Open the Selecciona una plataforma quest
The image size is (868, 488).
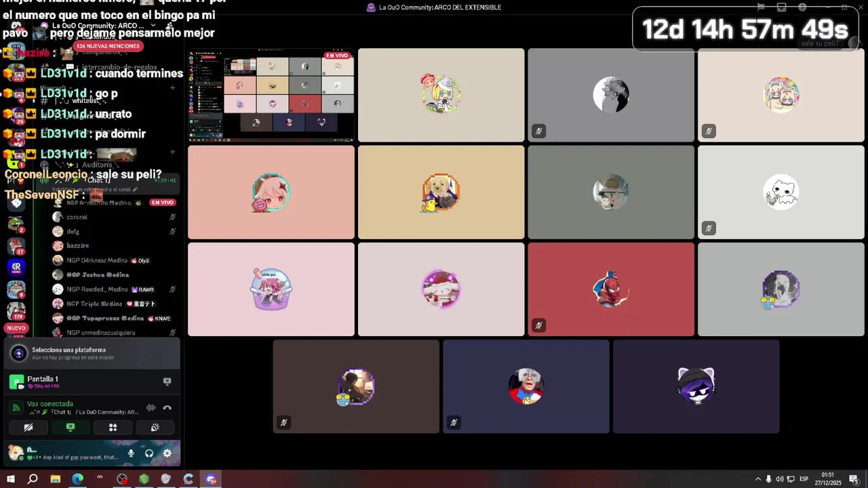pyautogui.click(x=92, y=353)
